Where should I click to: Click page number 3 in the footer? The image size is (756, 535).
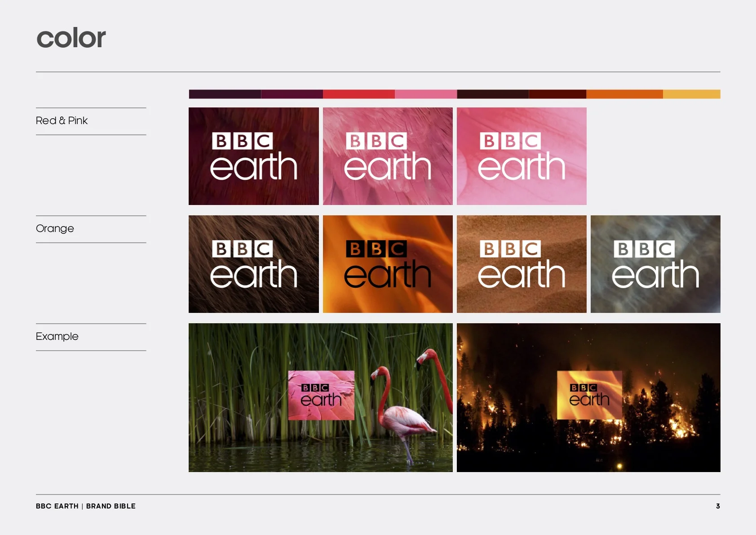click(717, 506)
